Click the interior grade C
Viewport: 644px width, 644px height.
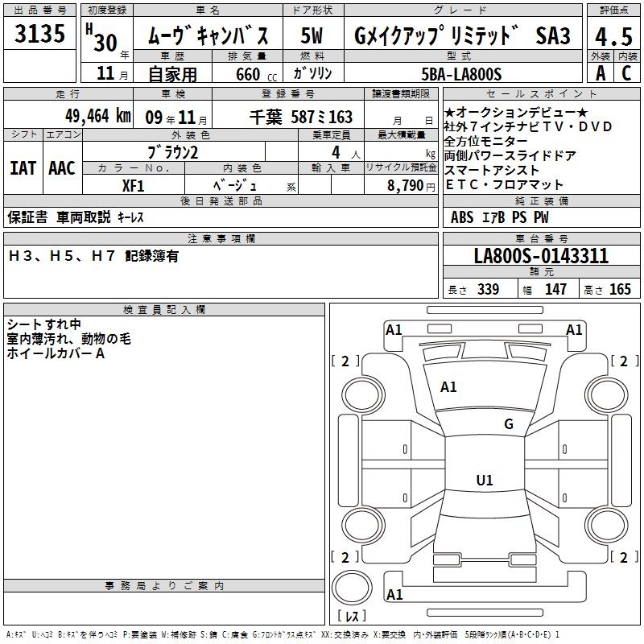tap(626, 73)
